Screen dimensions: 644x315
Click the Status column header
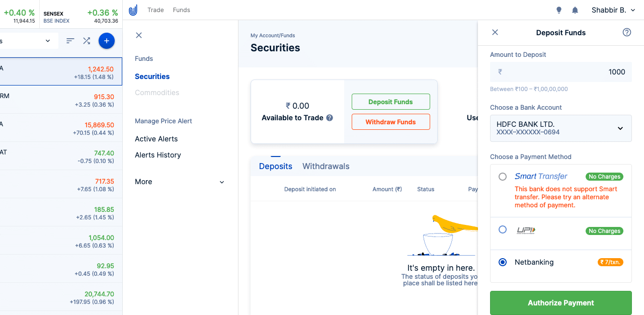tap(426, 189)
